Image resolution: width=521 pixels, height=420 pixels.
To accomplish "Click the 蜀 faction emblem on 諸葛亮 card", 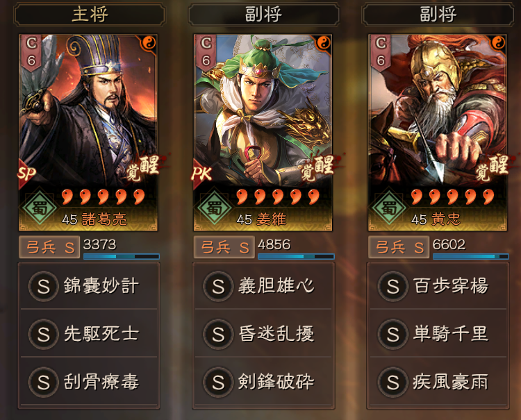I will click(x=40, y=208).
